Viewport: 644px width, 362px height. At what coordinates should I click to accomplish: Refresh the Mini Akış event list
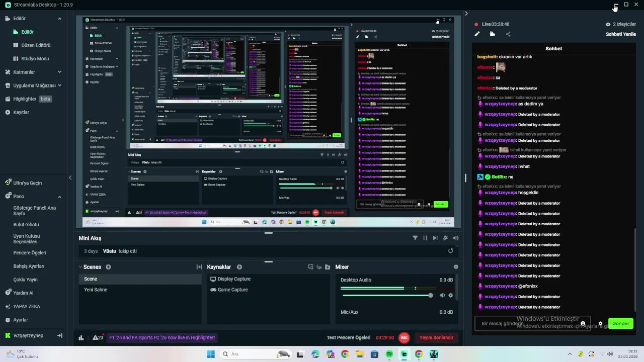450,251
